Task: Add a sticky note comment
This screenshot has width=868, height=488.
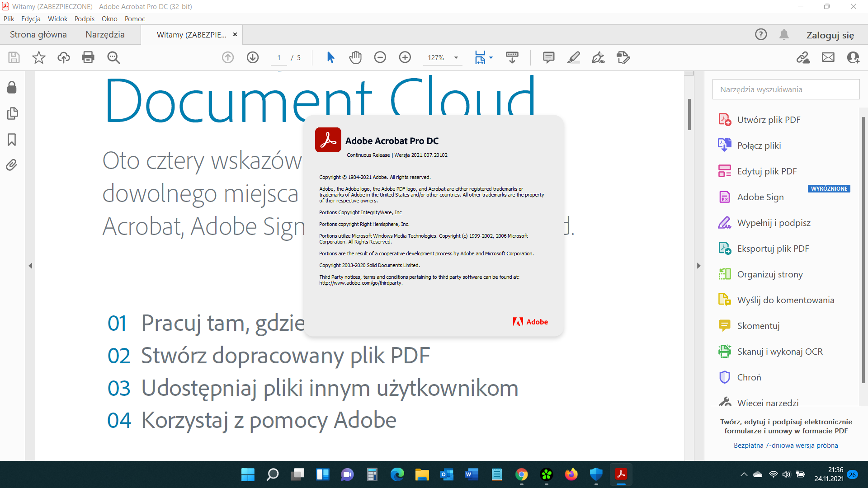Action: [x=548, y=57]
